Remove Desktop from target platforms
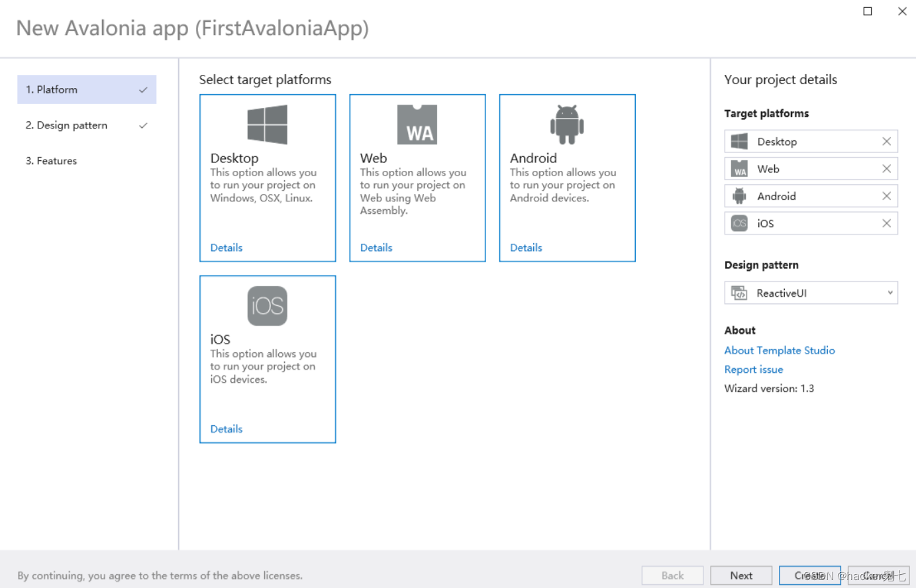This screenshot has height=588, width=916. pos(886,141)
